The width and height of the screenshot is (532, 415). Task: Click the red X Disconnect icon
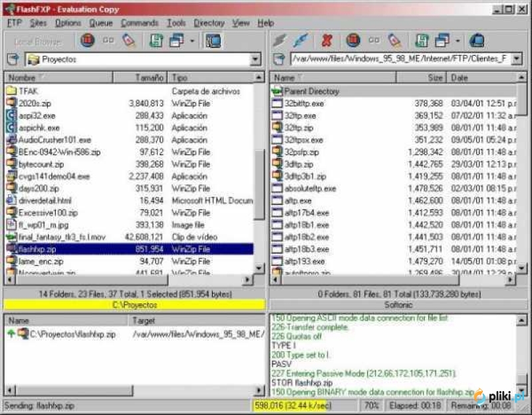point(327,41)
